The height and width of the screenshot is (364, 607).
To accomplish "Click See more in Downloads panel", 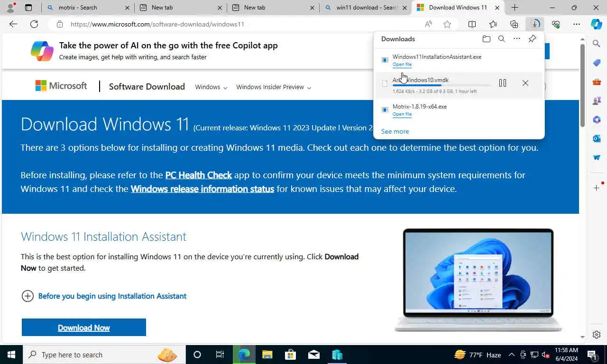I will click(395, 131).
